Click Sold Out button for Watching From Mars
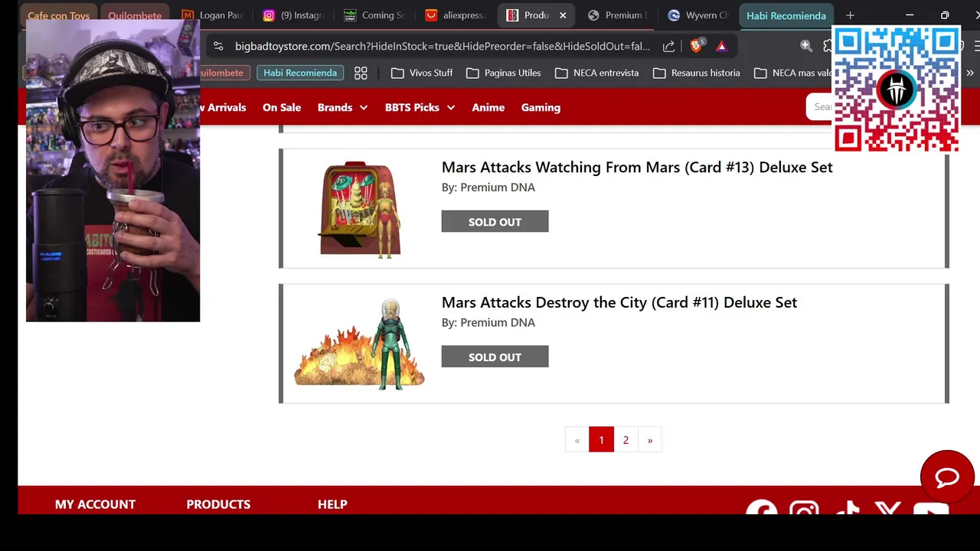The width and height of the screenshot is (980, 551). [495, 221]
